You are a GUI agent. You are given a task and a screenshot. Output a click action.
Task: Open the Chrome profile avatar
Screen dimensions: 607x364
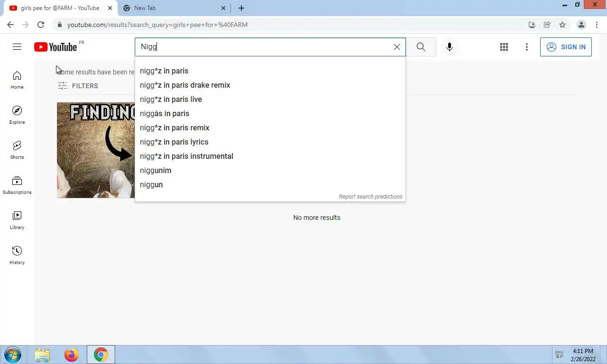[x=581, y=25]
